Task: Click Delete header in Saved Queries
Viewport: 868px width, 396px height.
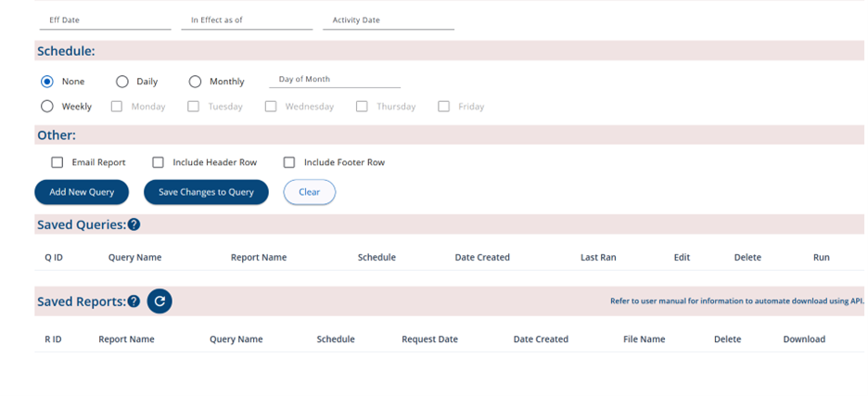Action: click(x=747, y=258)
